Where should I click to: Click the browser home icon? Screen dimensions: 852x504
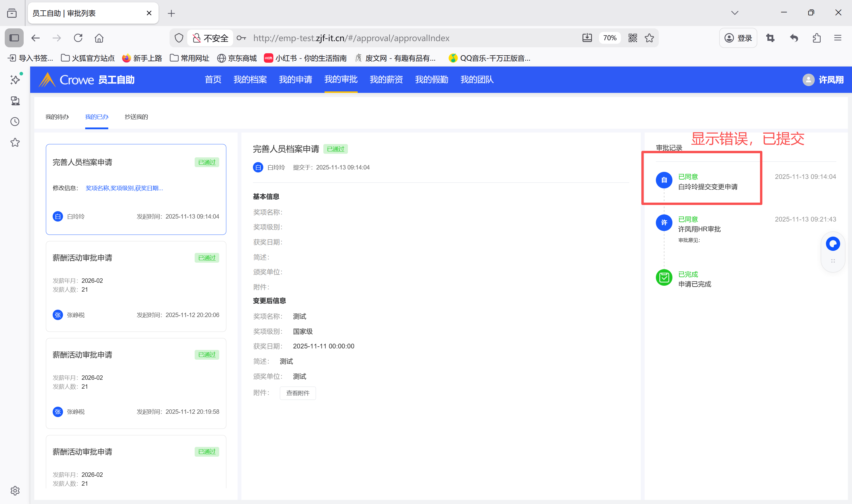(99, 38)
